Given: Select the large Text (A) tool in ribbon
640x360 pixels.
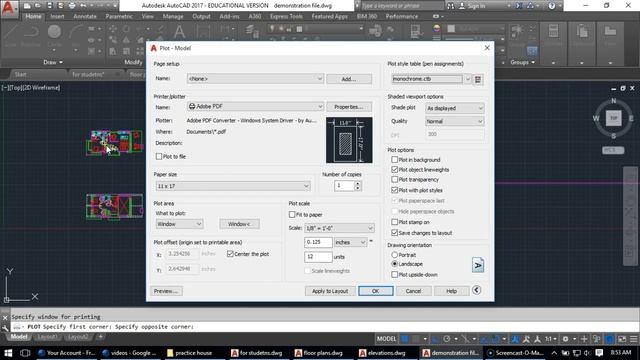Looking at the screenshot, I should coord(180,32).
